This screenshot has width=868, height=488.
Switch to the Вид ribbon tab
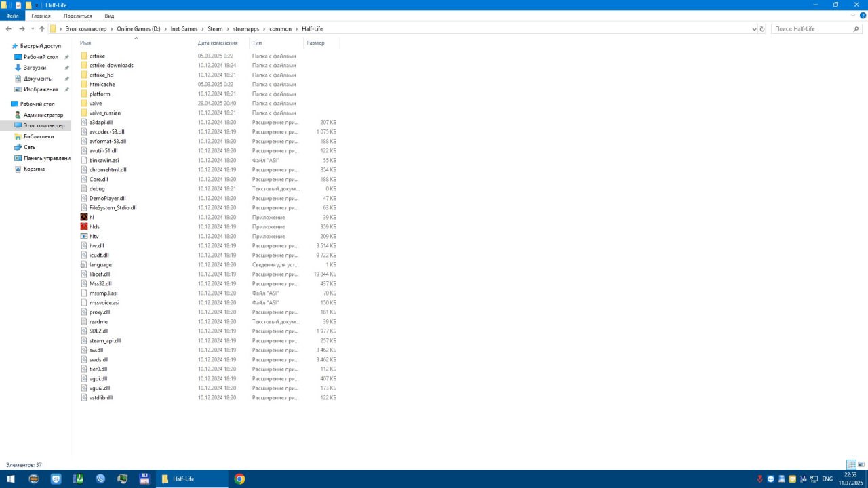pos(109,15)
